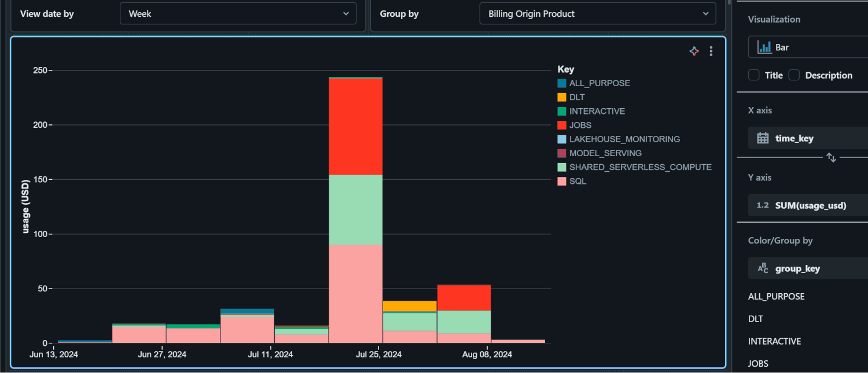Image resolution: width=868 pixels, height=373 pixels.
Task: Toggle the JOBS series in the legend
Action: point(579,125)
